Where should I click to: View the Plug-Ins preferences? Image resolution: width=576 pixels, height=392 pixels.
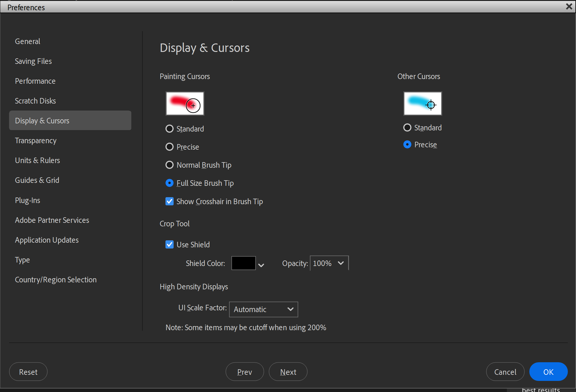[27, 200]
